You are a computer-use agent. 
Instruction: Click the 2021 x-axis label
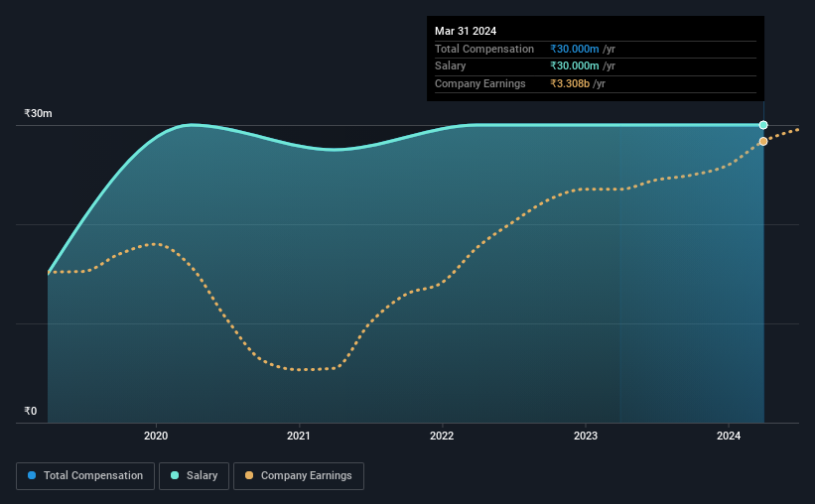(299, 436)
